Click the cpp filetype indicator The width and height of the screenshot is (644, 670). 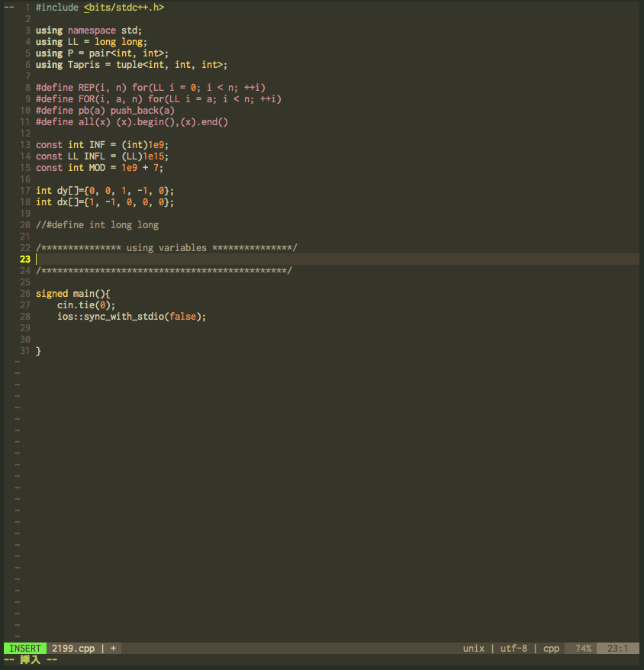click(551, 648)
